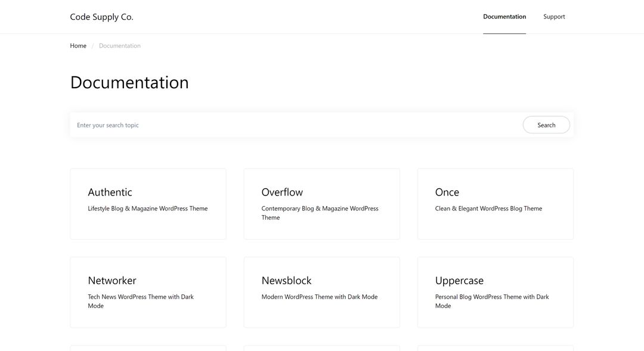Select the 'Personal Blog WordPress Theme' description
The width and height of the screenshot is (644, 351).
(491, 301)
